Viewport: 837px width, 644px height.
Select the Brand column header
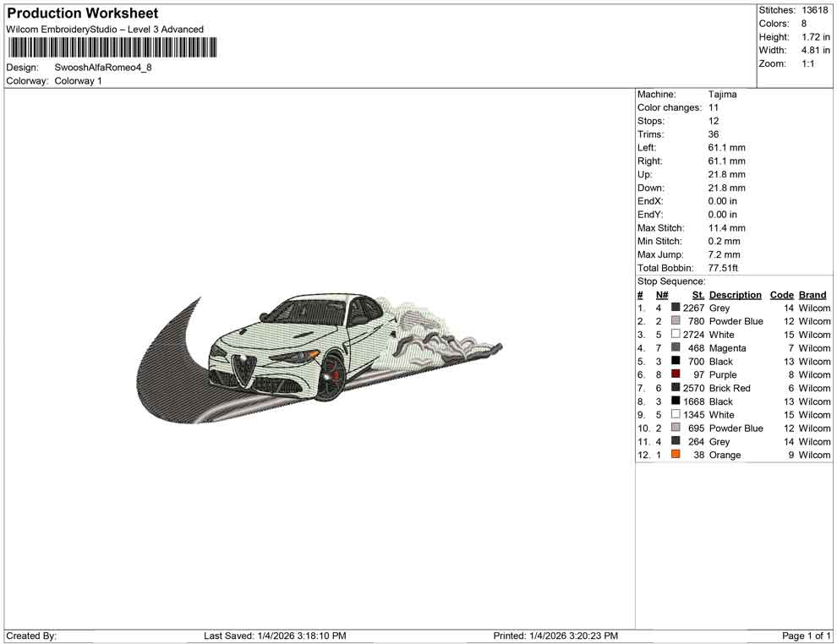tap(812, 294)
